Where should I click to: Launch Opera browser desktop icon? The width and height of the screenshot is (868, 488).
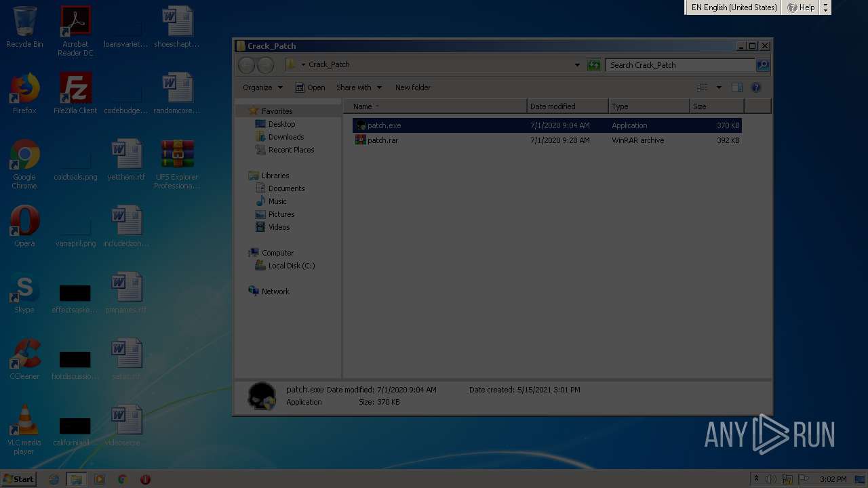[x=24, y=226]
